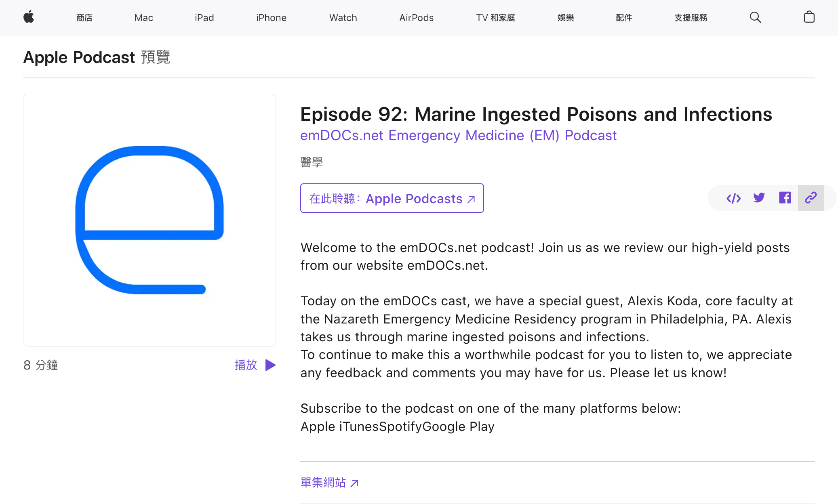The width and height of the screenshot is (838, 504).
Task: Click 'Apple iTunesSpotifyGoogle Play' text line
Action: pos(397,426)
